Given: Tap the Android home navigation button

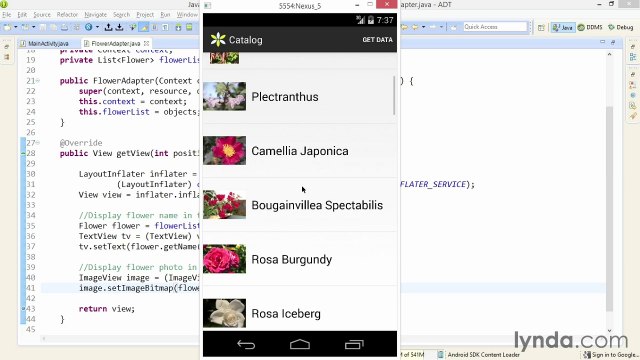Looking at the screenshot, I should [300, 345].
